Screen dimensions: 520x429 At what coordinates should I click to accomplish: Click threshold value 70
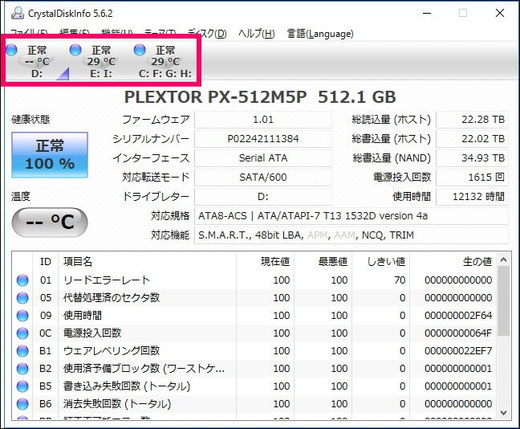pyautogui.click(x=400, y=280)
